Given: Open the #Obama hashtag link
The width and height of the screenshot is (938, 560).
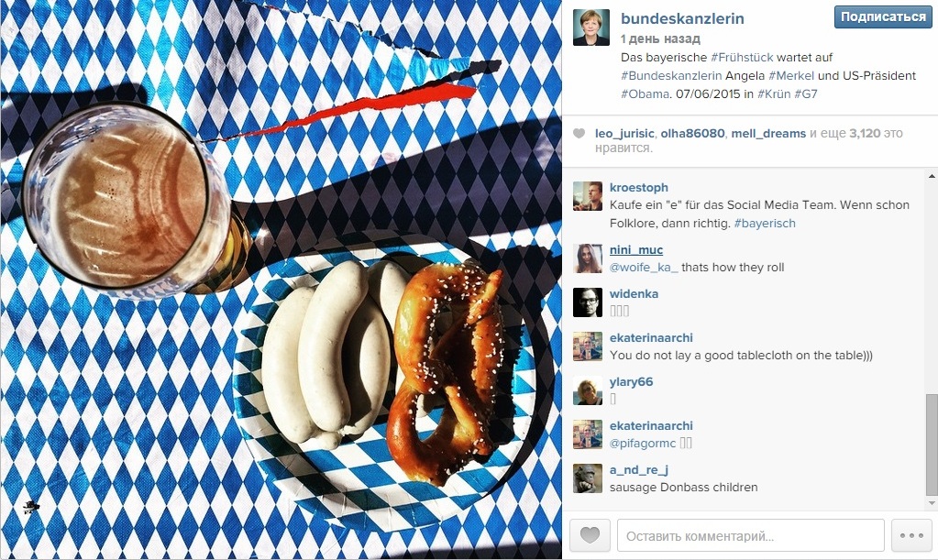Looking at the screenshot, I should click(x=645, y=93).
